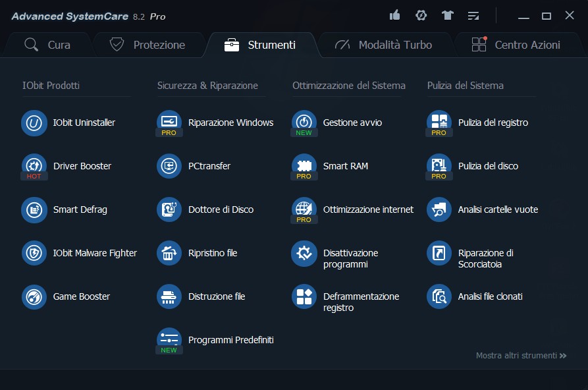This screenshot has height=390, width=588.
Task: Click the Ottimizzazione internet label
Action: point(368,209)
